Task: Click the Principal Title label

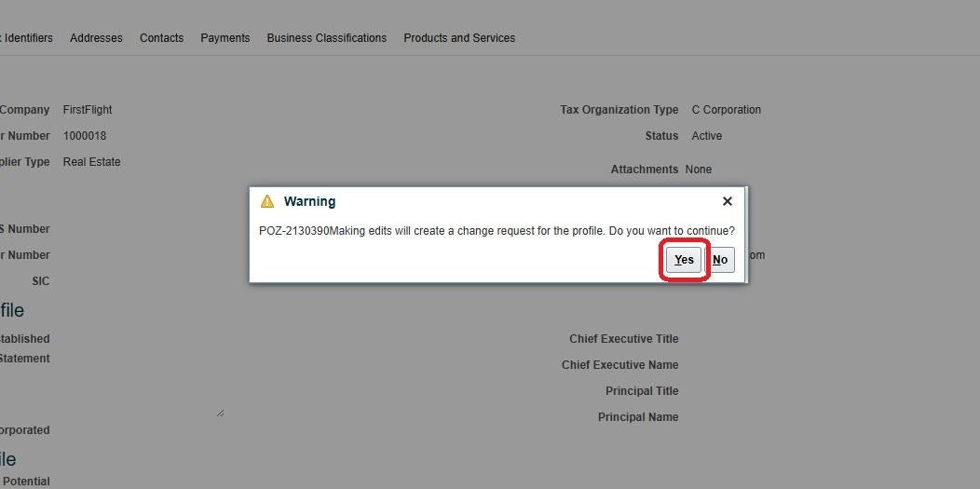Action: coord(642,391)
